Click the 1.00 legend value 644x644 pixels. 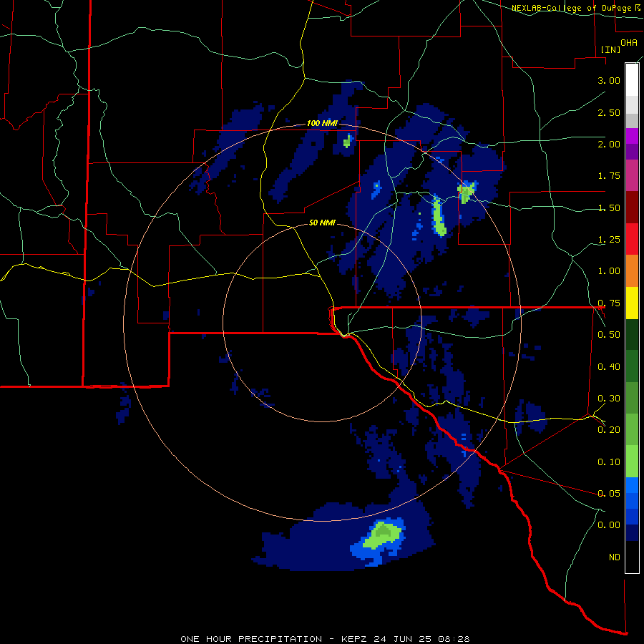pos(609,271)
